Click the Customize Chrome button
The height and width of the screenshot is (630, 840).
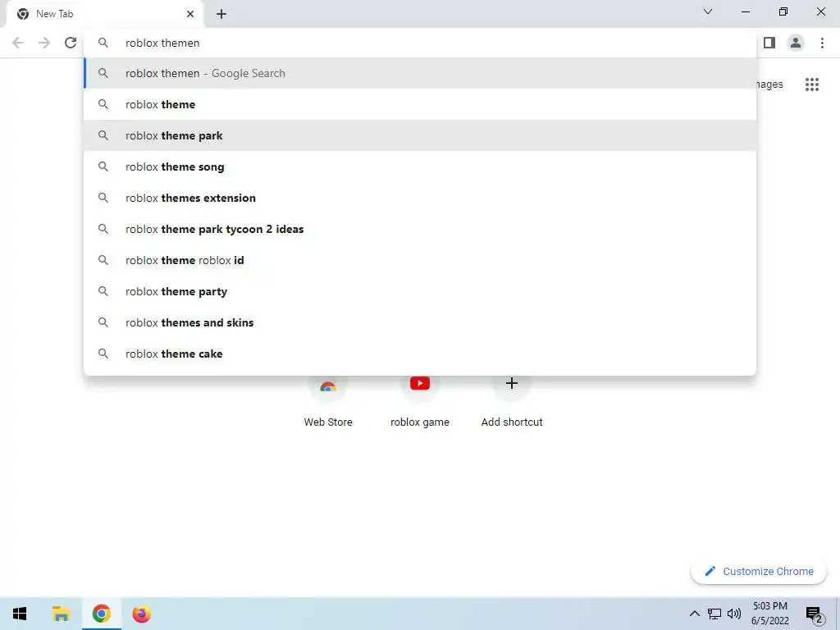(759, 571)
